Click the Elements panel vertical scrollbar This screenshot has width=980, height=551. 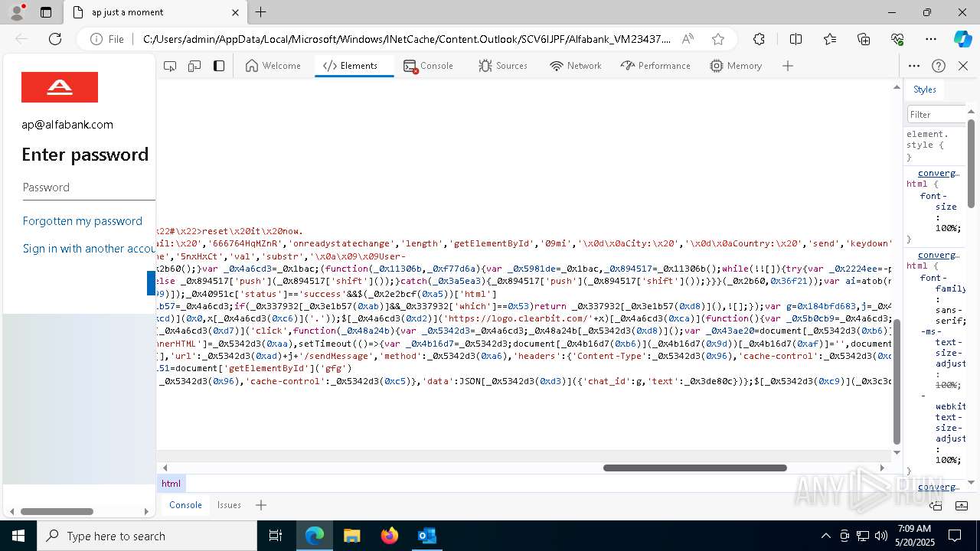[897, 382]
